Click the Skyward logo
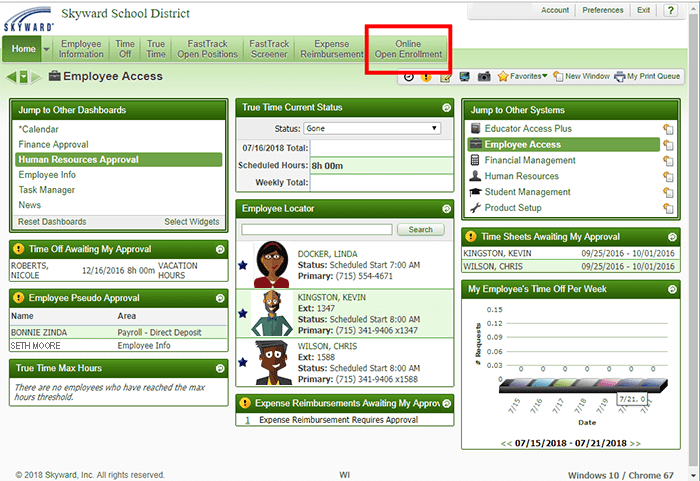Image resolution: width=700 pixels, height=481 pixels. tap(29, 19)
